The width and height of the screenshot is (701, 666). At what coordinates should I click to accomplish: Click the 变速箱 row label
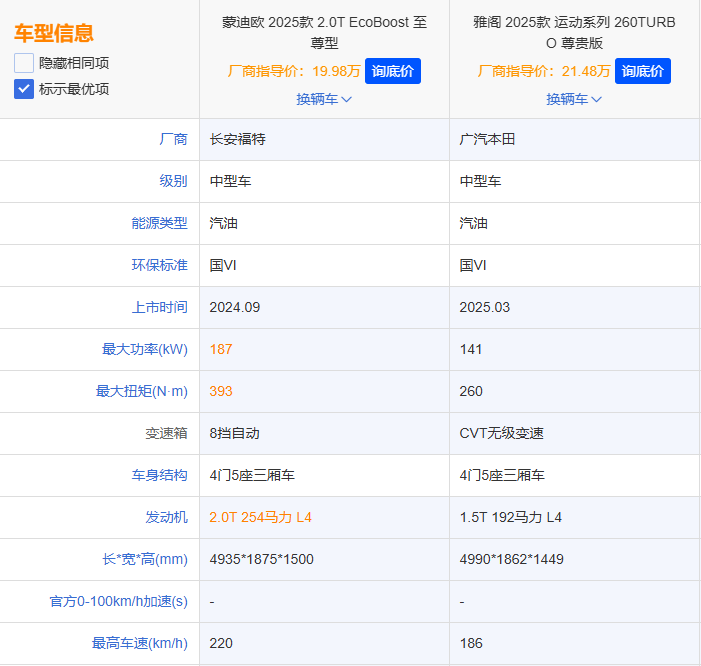pos(166,433)
